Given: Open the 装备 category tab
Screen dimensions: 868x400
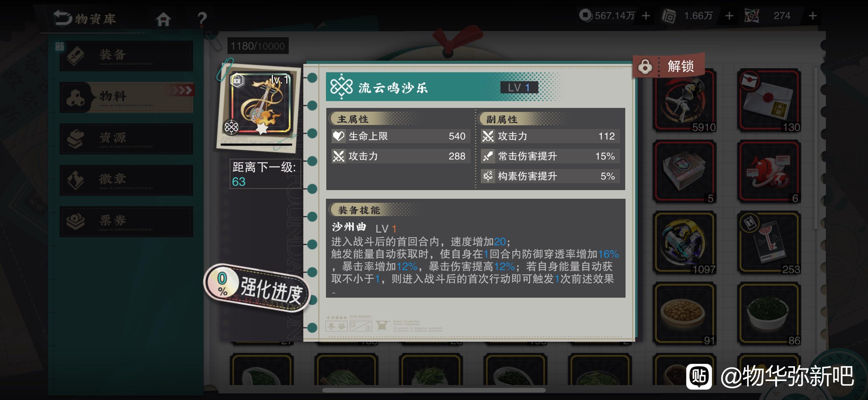Looking at the screenshot, I should [x=126, y=56].
